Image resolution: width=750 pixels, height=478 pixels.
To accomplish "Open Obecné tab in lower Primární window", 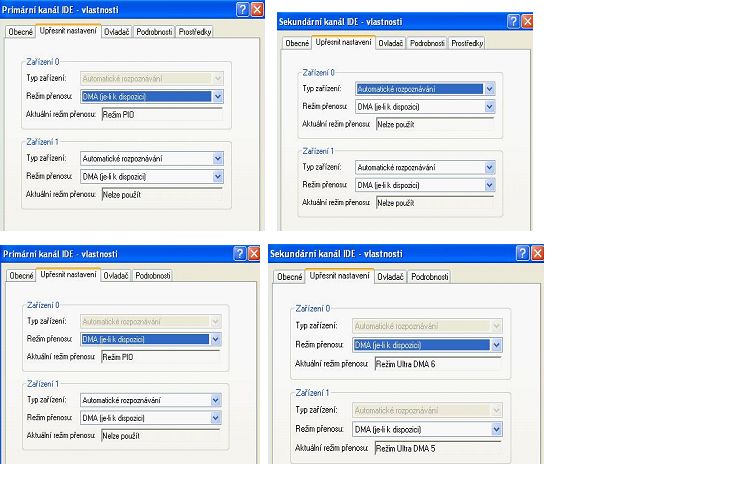I will tap(22, 276).
